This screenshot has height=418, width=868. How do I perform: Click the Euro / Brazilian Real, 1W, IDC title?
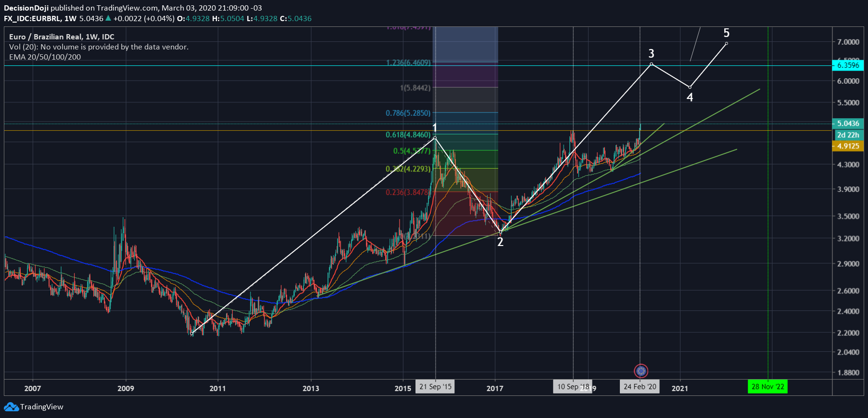[62, 37]
